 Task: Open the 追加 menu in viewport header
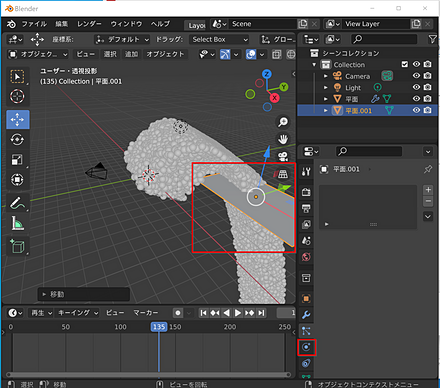coord(131,54)
